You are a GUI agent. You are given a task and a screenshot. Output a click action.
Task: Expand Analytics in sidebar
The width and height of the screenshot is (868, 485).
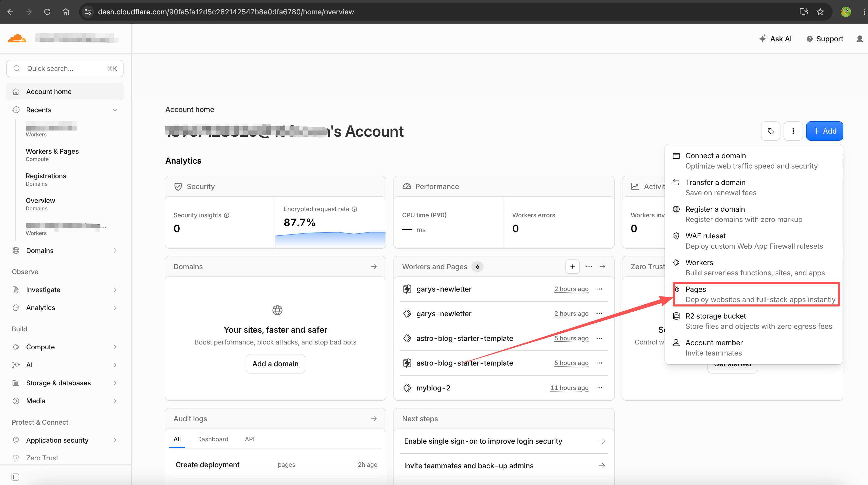115,307
